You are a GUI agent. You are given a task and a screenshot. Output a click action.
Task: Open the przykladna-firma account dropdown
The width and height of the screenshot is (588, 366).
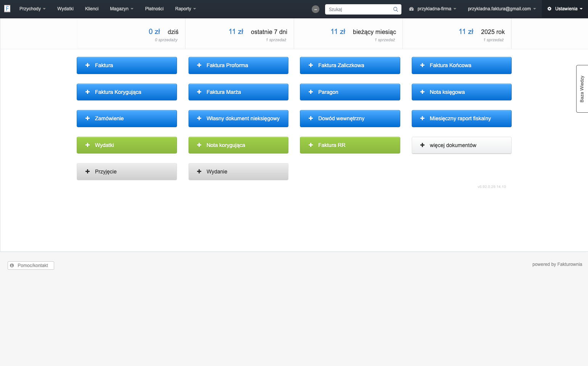tap(433, 9)
